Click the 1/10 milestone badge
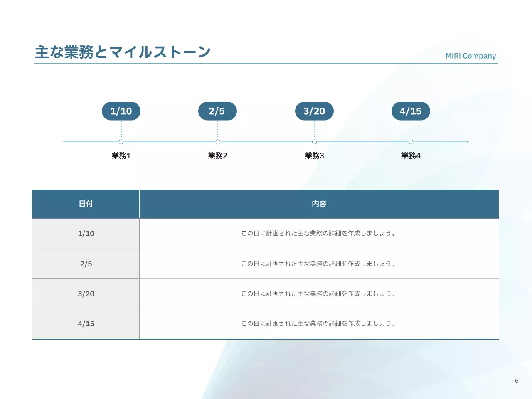532x399 pixels. click(x=121, y=111)
